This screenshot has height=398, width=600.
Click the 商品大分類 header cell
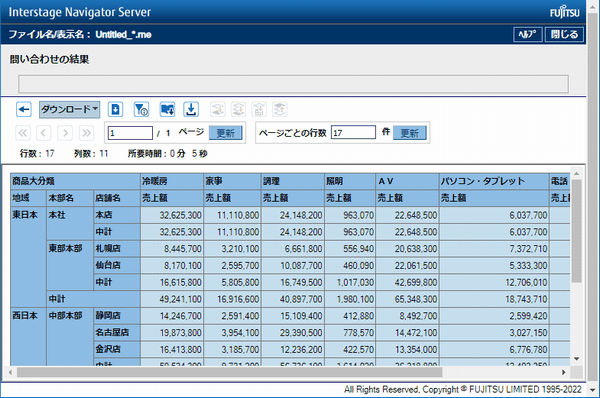tap(75, 181)
